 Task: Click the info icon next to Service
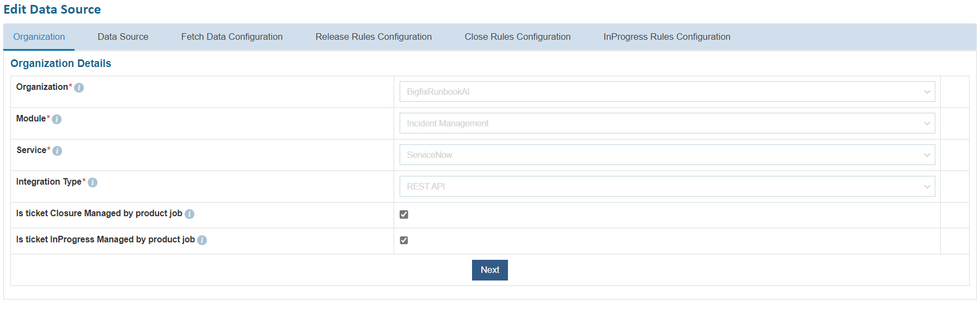click(57, 151)
